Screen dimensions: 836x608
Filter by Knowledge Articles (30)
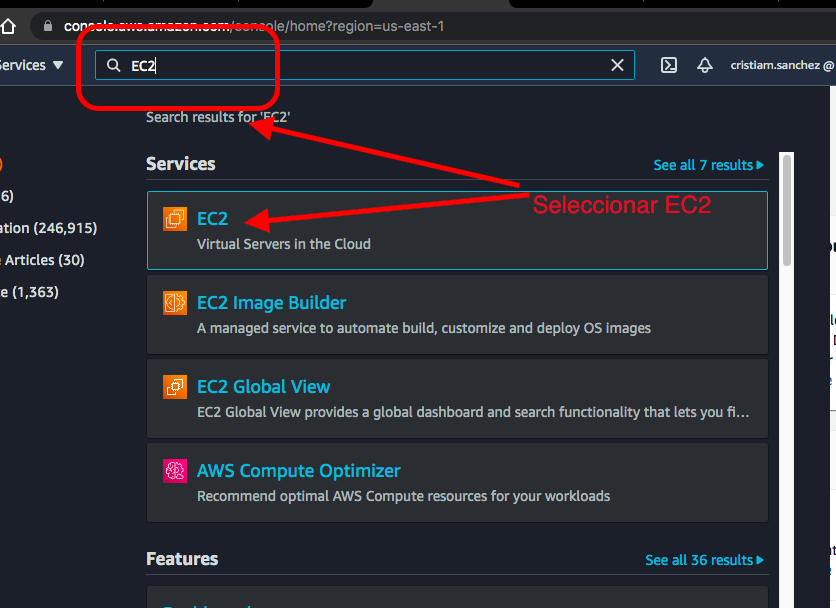click(x=42, y=260)
